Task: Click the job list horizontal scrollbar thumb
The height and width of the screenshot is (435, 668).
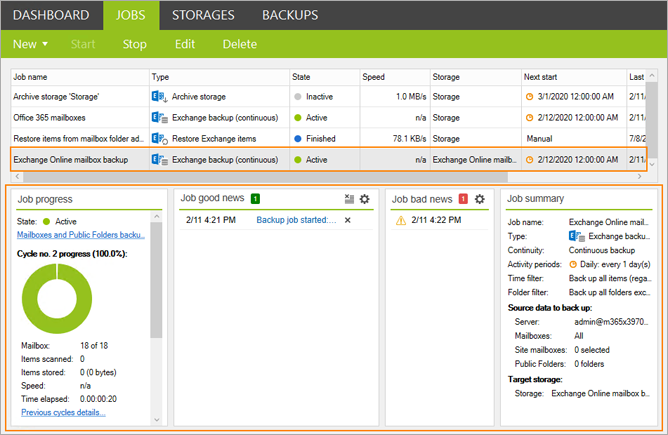Action: pos(265,176)
